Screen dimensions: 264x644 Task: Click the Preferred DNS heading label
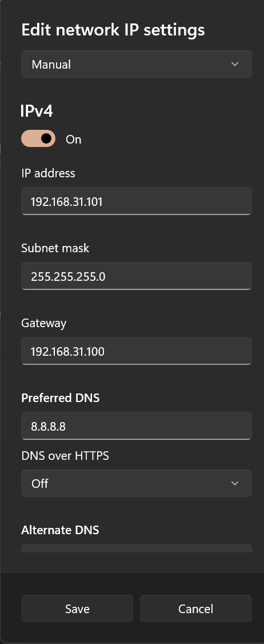pyautogui.click(x=61, y=398)
